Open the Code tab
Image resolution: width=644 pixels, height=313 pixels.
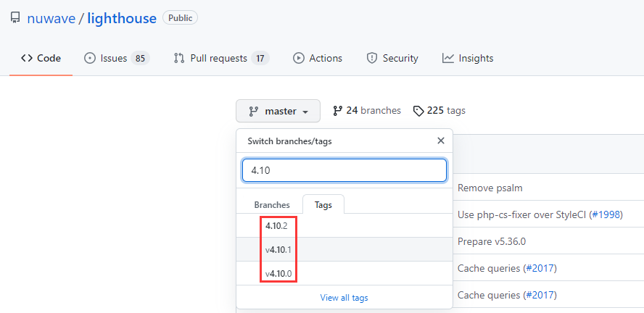[41, 59]
